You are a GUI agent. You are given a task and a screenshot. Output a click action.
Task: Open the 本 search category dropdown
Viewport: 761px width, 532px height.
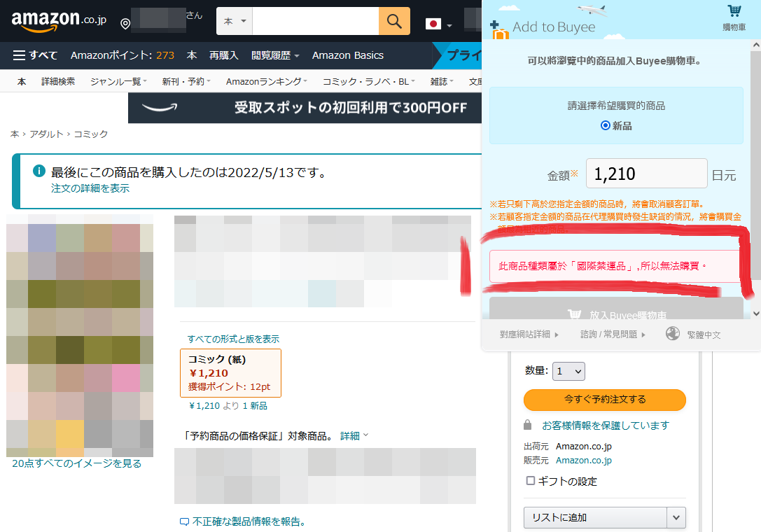click(x=235, y=22)
